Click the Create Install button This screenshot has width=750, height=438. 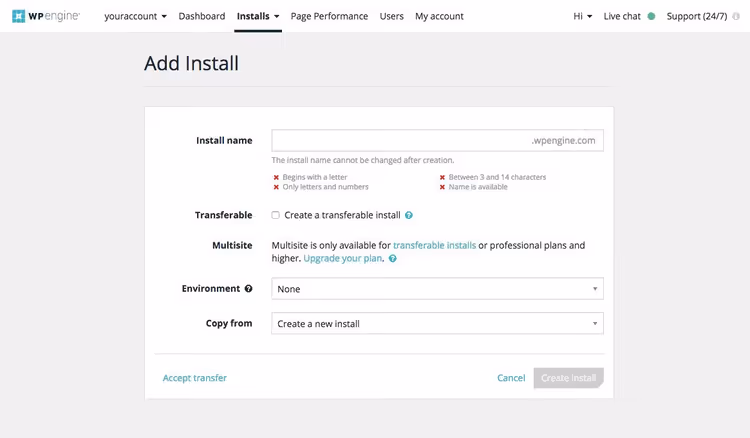point(568,378)
